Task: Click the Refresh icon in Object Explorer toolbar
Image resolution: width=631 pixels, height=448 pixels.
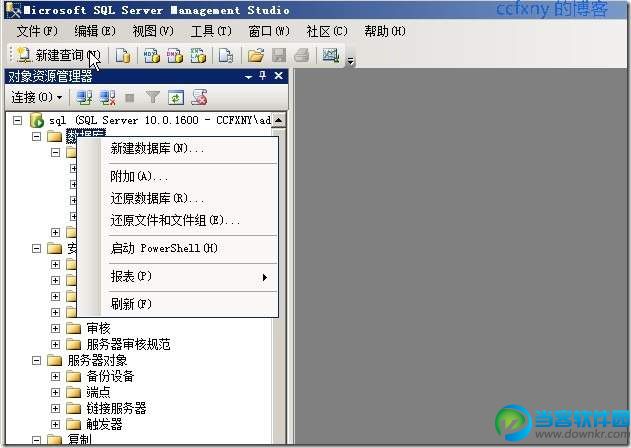Action: coord(176,97)
